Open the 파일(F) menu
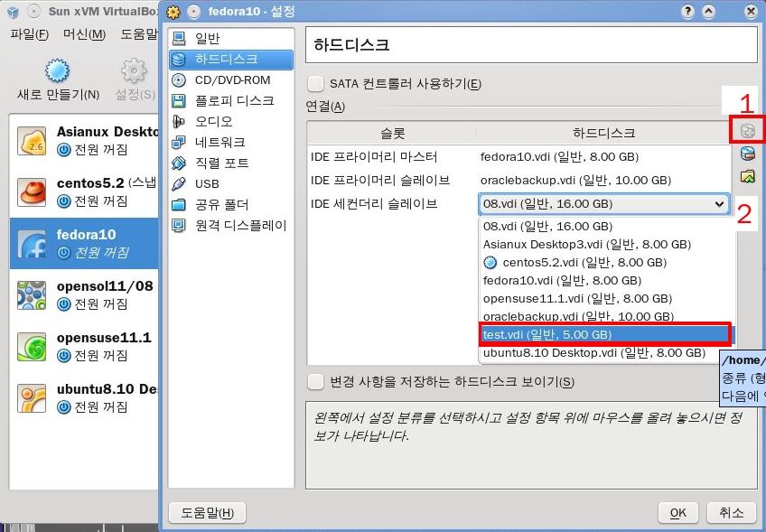 [x=29, y=34]
